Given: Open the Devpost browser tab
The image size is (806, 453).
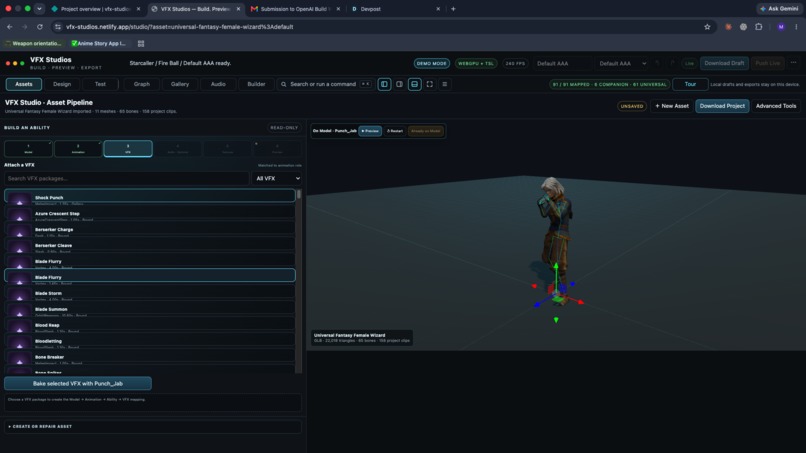Looking at the screenshot, I should [396, 9].
